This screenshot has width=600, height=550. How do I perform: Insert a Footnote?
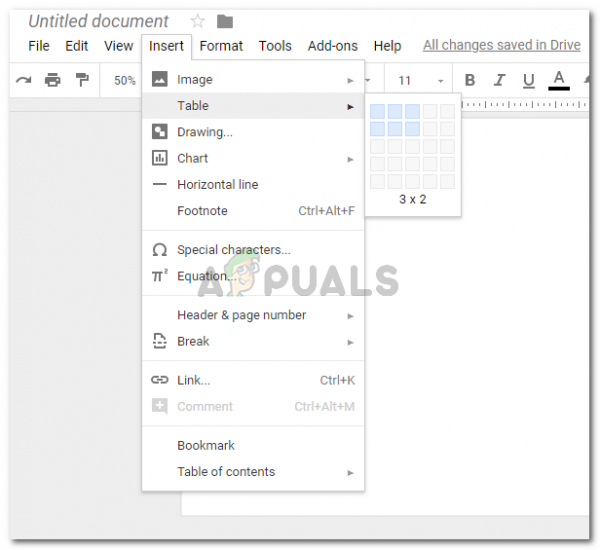[x=253, y=211]
